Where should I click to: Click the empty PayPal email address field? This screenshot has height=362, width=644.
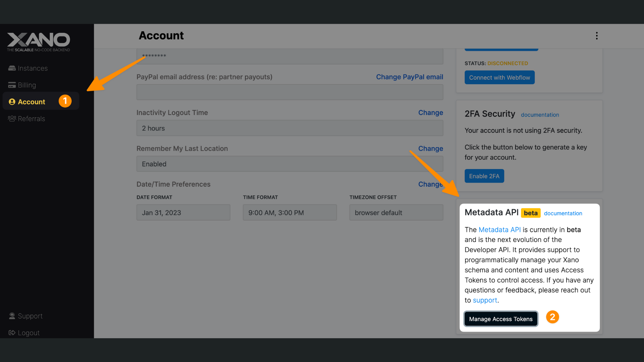click(x=289, y=92)
